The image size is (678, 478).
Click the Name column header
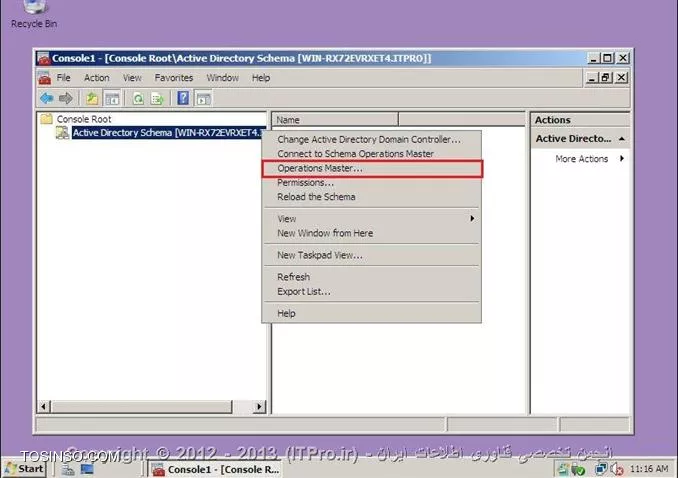(x=335, y=119)
